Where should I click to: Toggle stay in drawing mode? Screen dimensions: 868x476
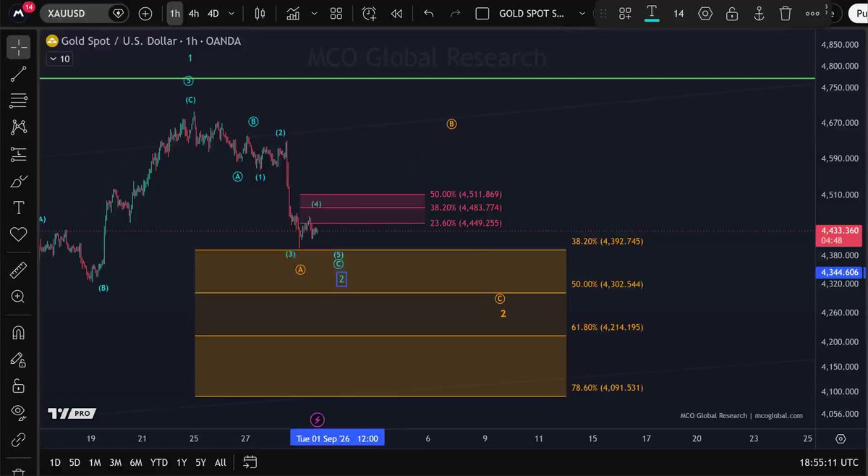coord(18,360)
